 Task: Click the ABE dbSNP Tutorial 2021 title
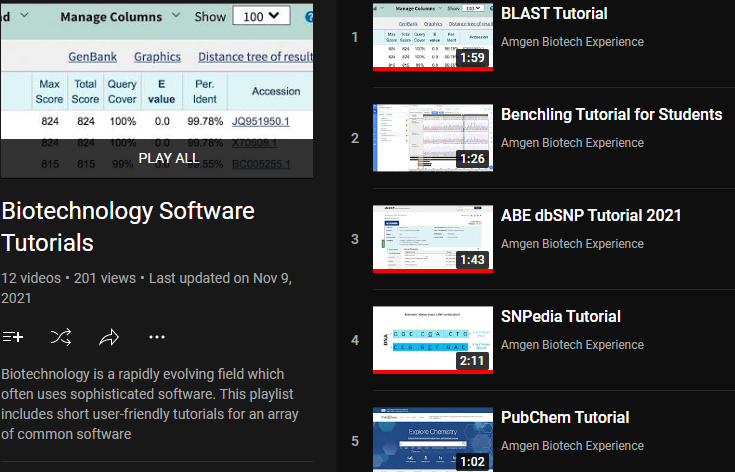coord(591,216)
